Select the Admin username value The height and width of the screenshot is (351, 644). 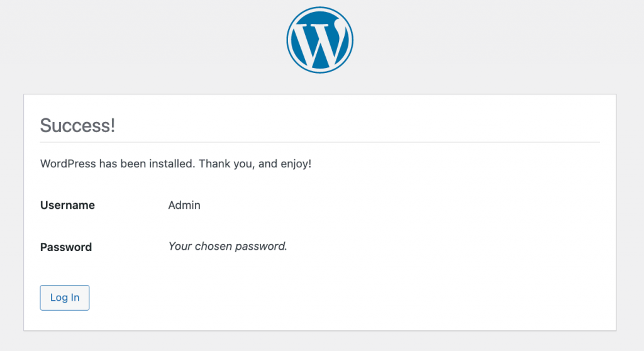(184, 205)
